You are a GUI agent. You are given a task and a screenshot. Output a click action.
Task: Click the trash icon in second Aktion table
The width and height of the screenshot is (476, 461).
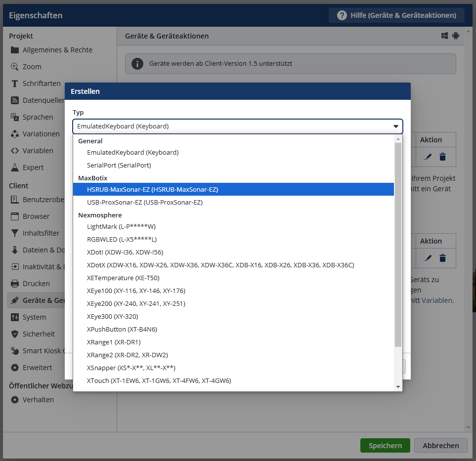pos(442,258)
